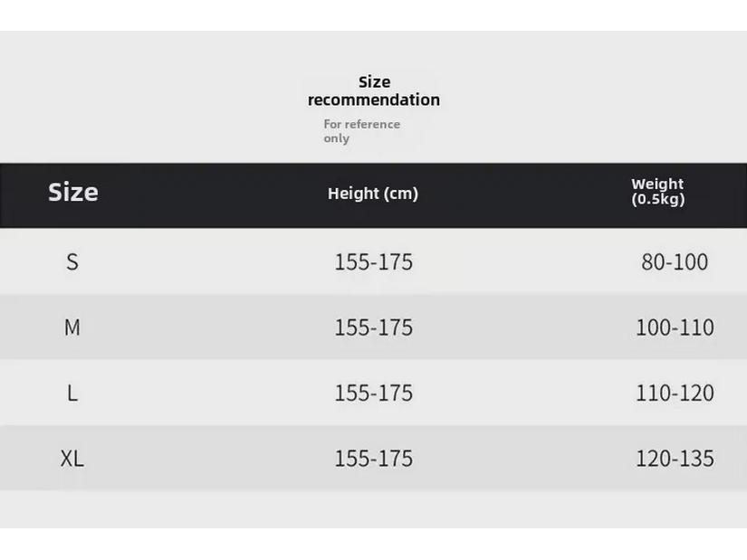Pick the height value in the XL row
Viewport: 747px width, 560px height.
click(373, 459)
